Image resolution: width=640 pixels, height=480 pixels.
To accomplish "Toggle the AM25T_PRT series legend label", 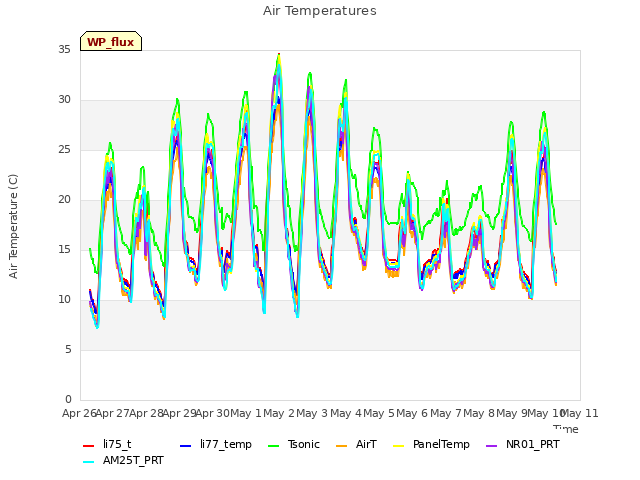I will pos(133,460).
